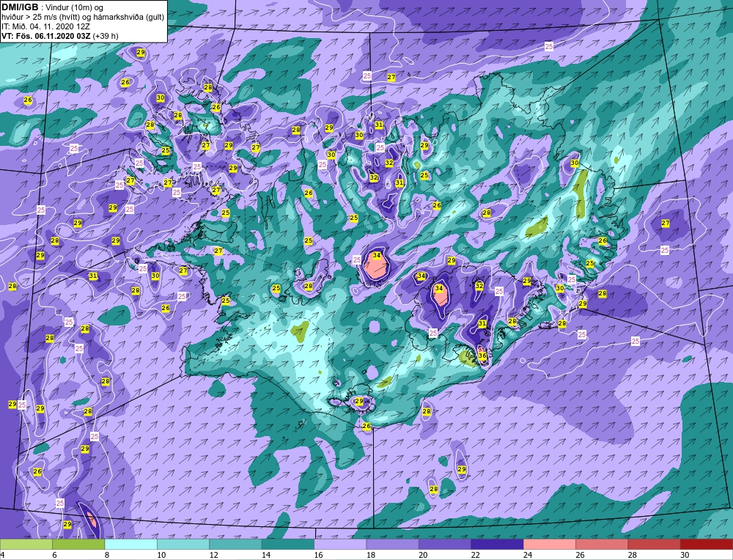Image resolution: width=733 pixels, height=560 pixels.
Task: Click the 'VT: Fös. 06.11.2020 03Z (+39 h)' line
Action: point(60,36)
